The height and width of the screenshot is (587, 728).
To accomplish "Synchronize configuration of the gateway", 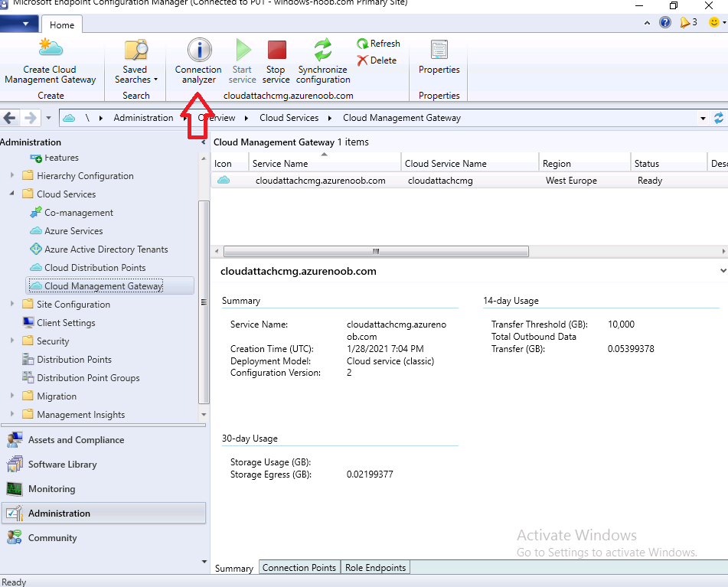I will point(323,62).
